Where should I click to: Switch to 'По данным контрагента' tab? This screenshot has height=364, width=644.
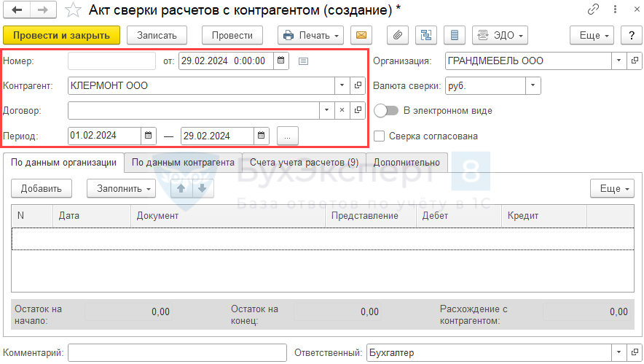point(183,163)
